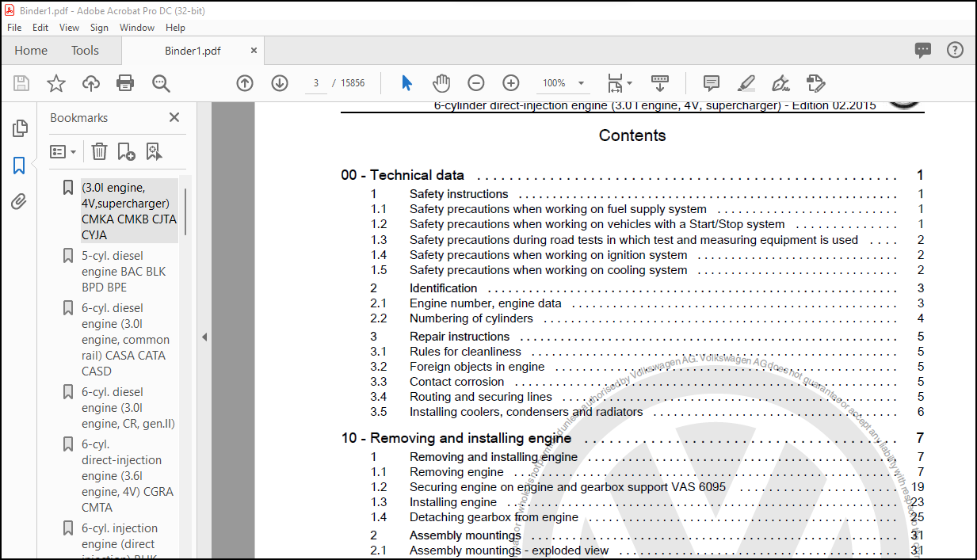This screenshot has width=977, height=560.
Task: Open the File menu
Action: pos(14,27)
